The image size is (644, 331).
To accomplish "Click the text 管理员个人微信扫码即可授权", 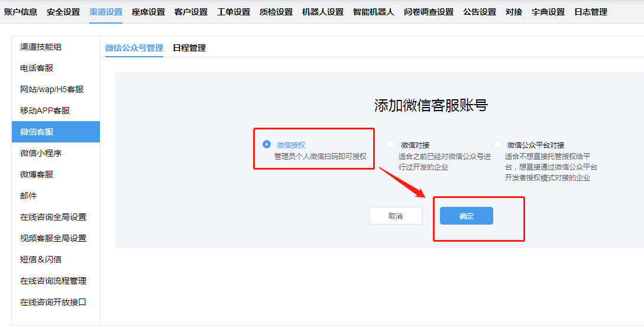I will point(321,157).
